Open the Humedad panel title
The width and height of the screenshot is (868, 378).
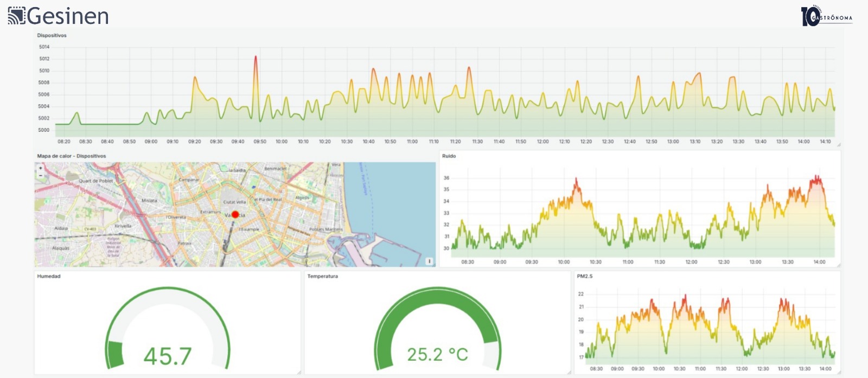[49, 277]
